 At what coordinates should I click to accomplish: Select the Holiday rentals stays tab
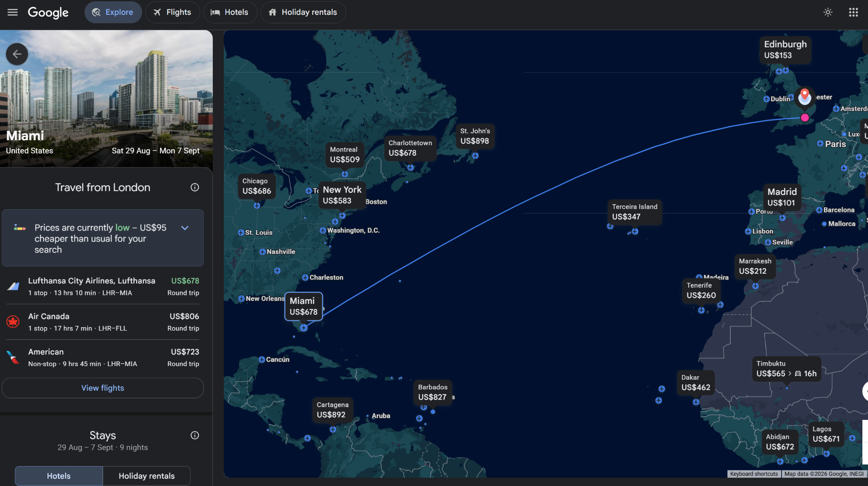(x=147, y=476)
